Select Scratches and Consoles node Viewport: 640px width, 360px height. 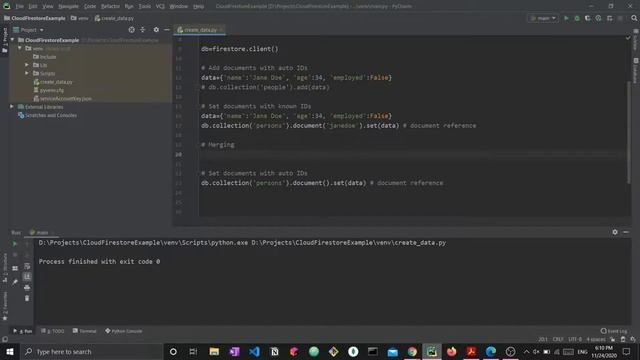[47, 115]
